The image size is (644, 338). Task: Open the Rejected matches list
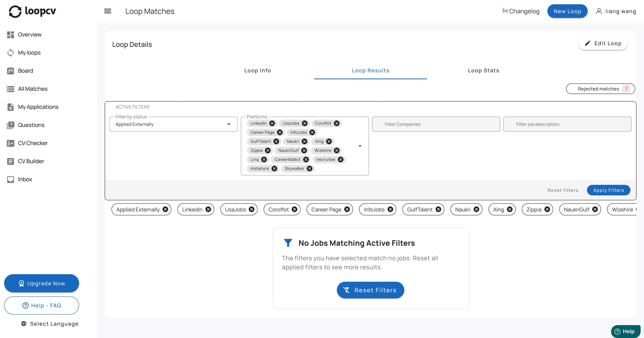601,89
